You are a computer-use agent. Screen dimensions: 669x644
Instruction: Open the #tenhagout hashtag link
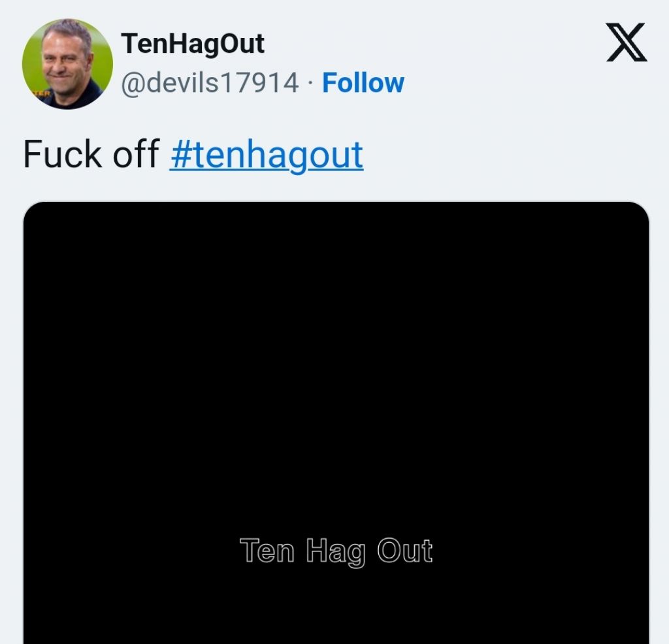pyautogui.click(x=267, y=155)
